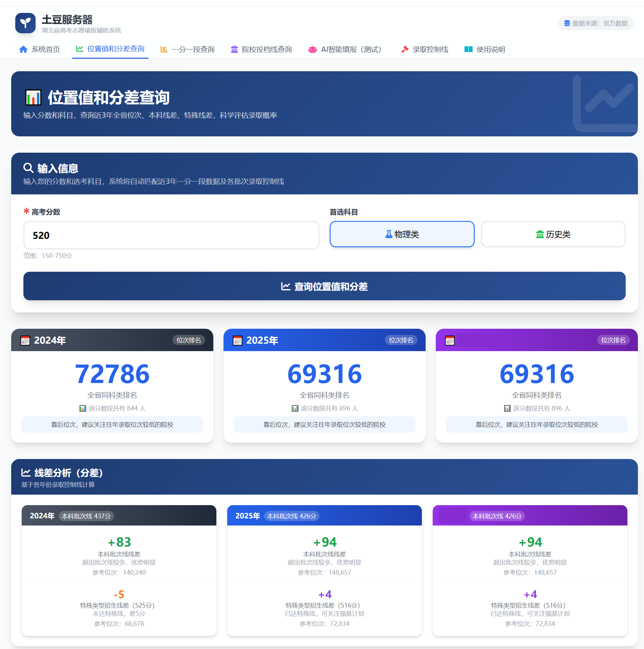Click the open book icon beside 使用说明
This screenshot has height=649, width=644.
(x=469, y=50)
